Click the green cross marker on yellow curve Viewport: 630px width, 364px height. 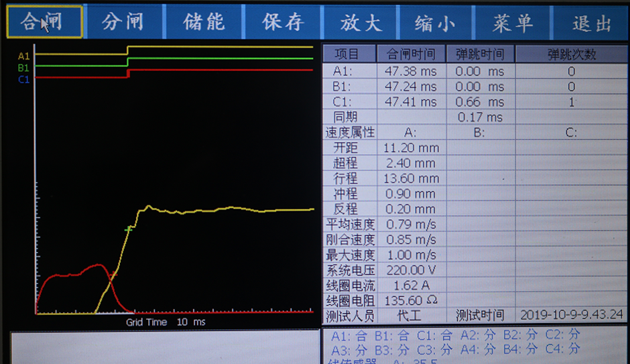coord(129,230)
